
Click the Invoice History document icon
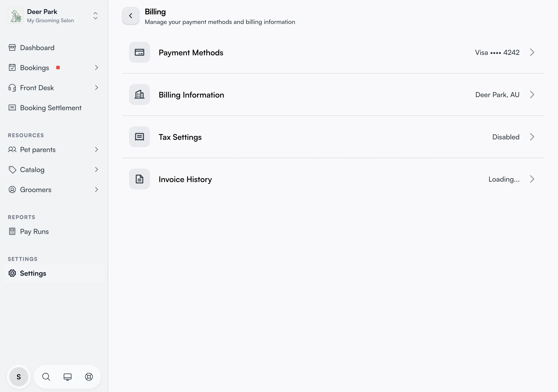(x=139, y=179)
